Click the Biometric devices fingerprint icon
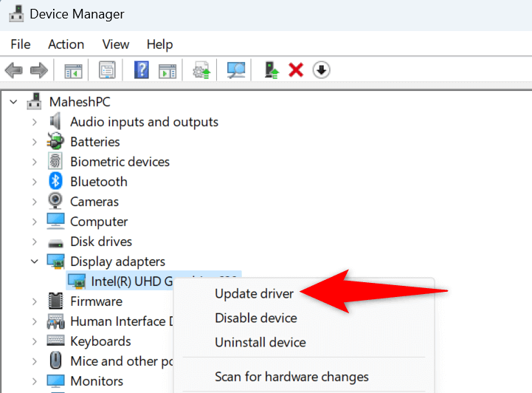The width and height of the screenshot is (532, 393). [55, 161]
